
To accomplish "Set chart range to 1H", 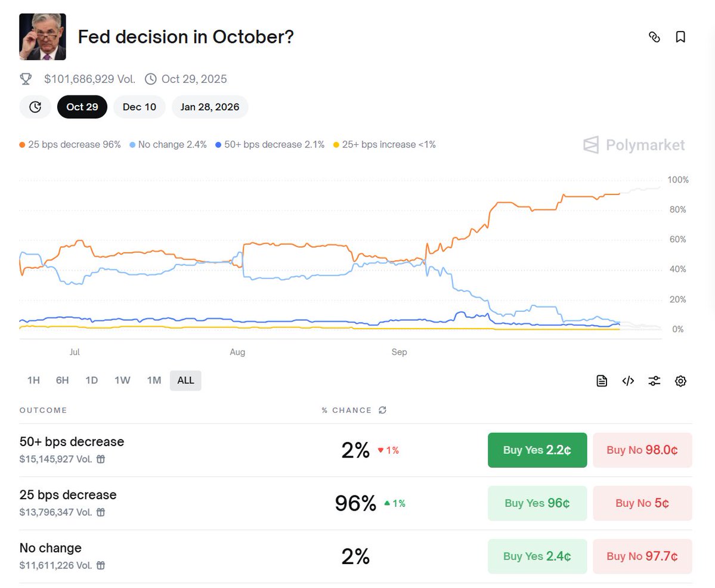I will coord(33,380).
